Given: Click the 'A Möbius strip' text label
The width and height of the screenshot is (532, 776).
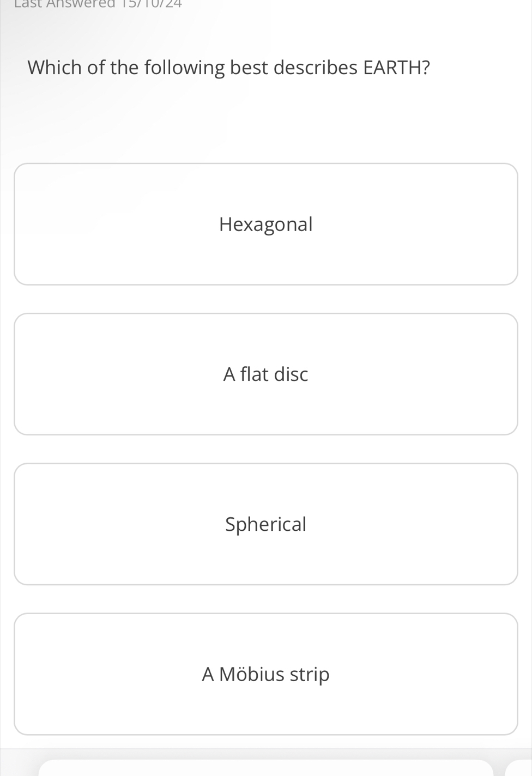Looking at the screenshot, I should (265, 674).
